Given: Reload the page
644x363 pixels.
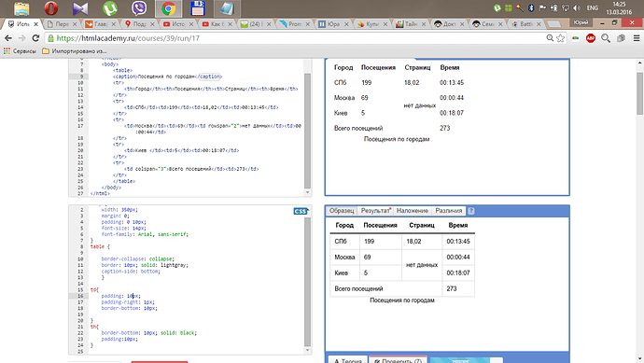Looking at the screenshot, I should 35,38.
